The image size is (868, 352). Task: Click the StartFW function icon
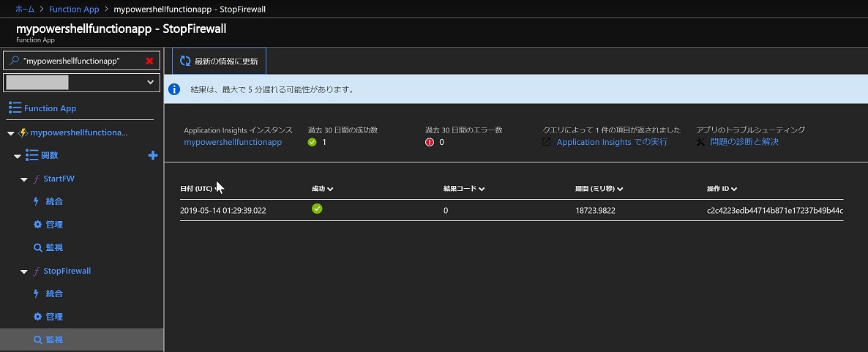pyautogui.click(x=37, y=179)
